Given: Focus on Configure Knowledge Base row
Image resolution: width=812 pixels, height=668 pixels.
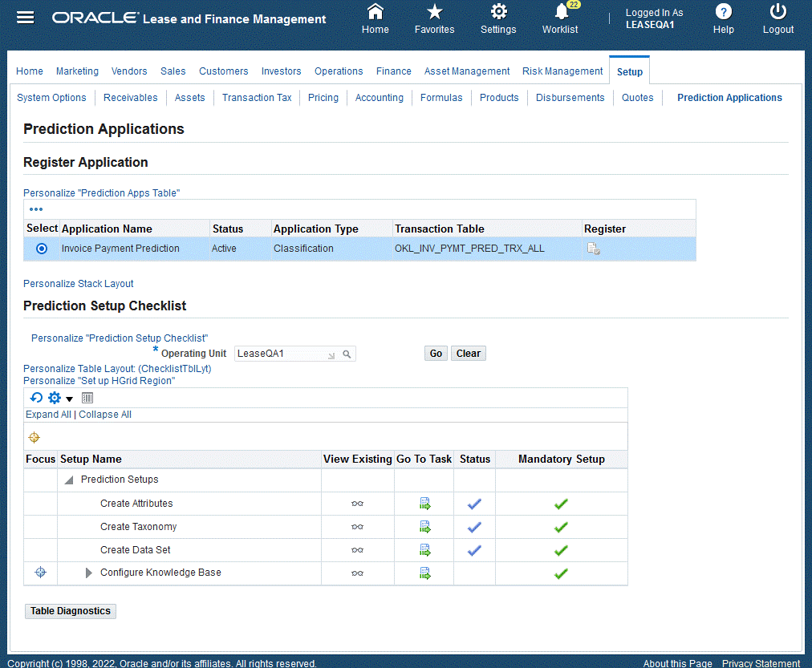Looking at the screenshot, I should (x=40, y=573).
